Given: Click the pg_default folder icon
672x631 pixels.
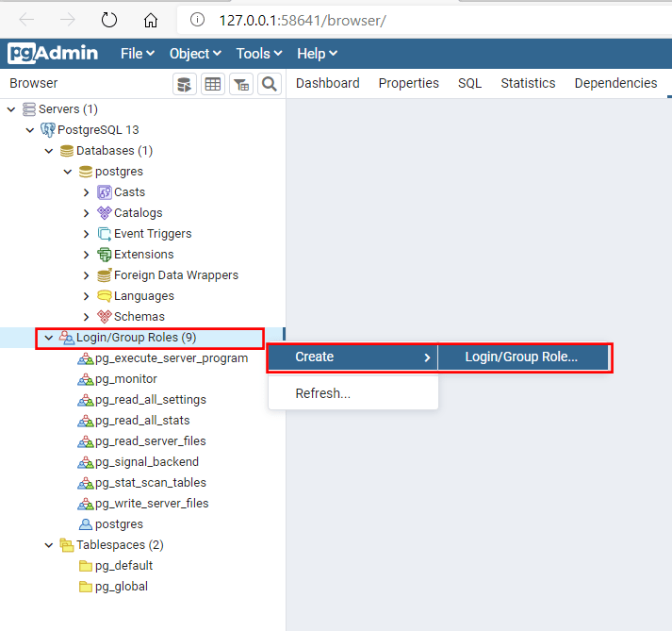Looking at the screenshot, I should click(x=86, y=566).
